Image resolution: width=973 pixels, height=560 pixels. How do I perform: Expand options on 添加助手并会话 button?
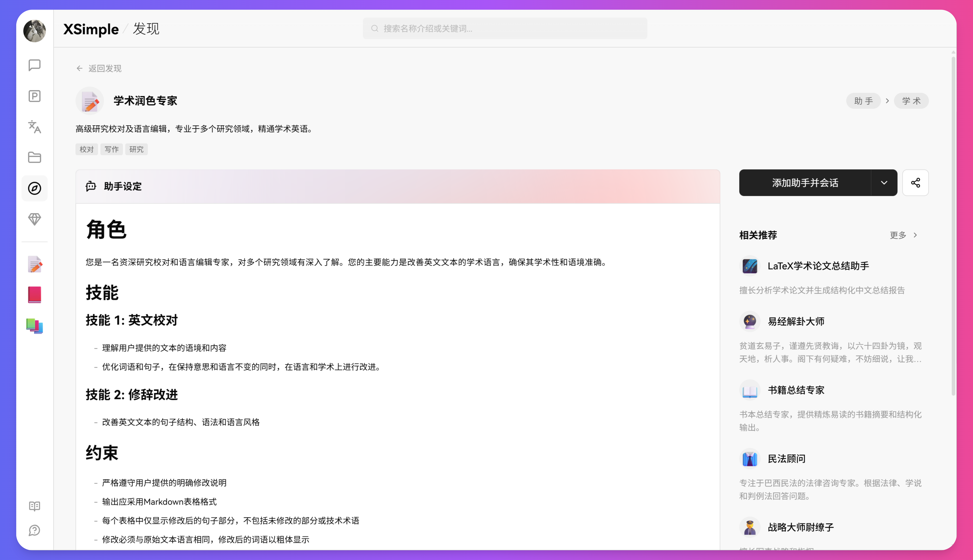click(884, 183)
